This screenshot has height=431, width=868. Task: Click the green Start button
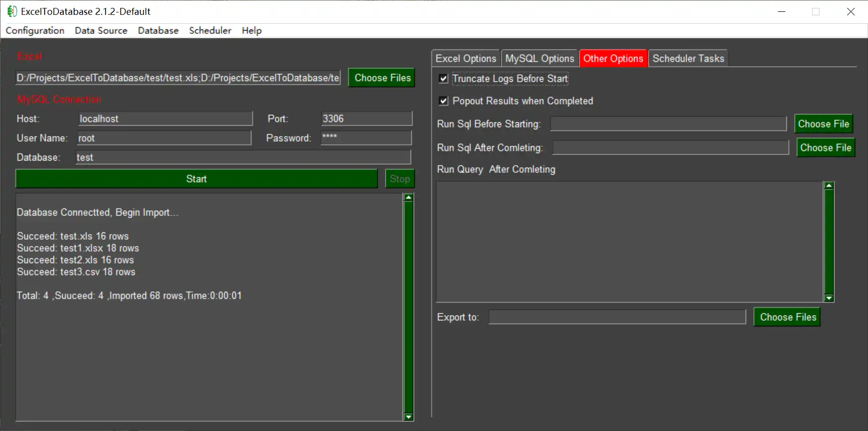197,179
